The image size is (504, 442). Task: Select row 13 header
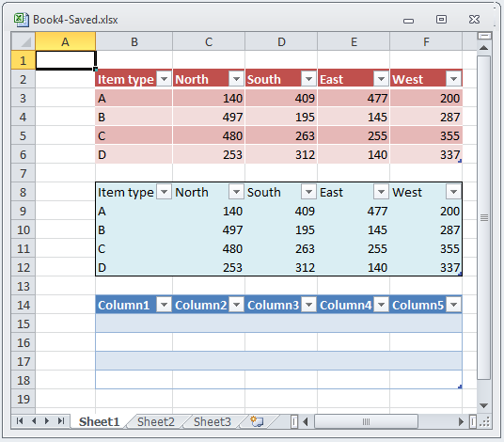click(x=24, y=287)
